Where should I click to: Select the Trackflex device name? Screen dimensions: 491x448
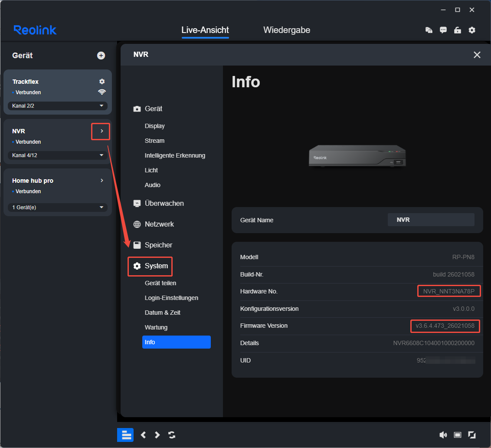coord(25,82)
